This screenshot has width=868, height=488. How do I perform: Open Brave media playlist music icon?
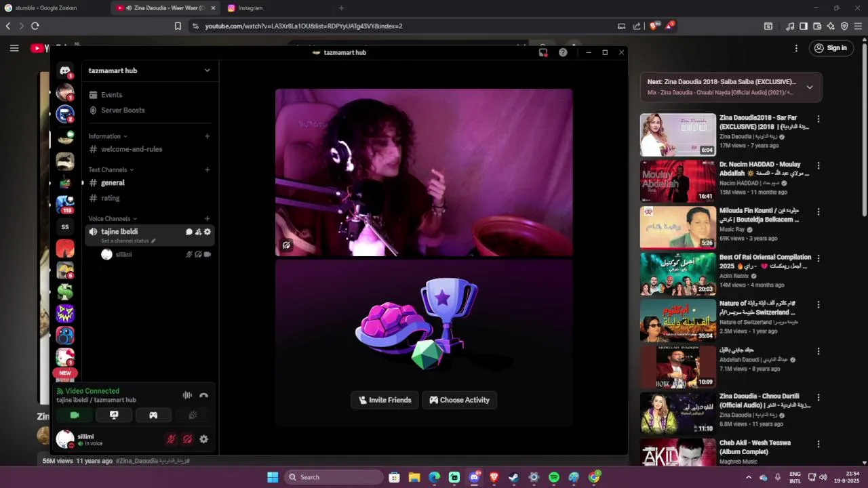tap(790, 26)
